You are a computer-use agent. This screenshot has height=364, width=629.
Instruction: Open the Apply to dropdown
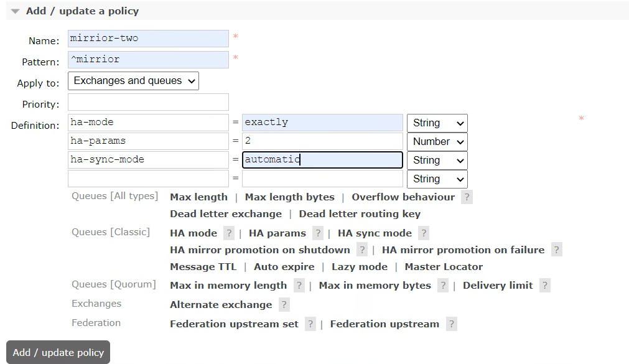[133, 81]
